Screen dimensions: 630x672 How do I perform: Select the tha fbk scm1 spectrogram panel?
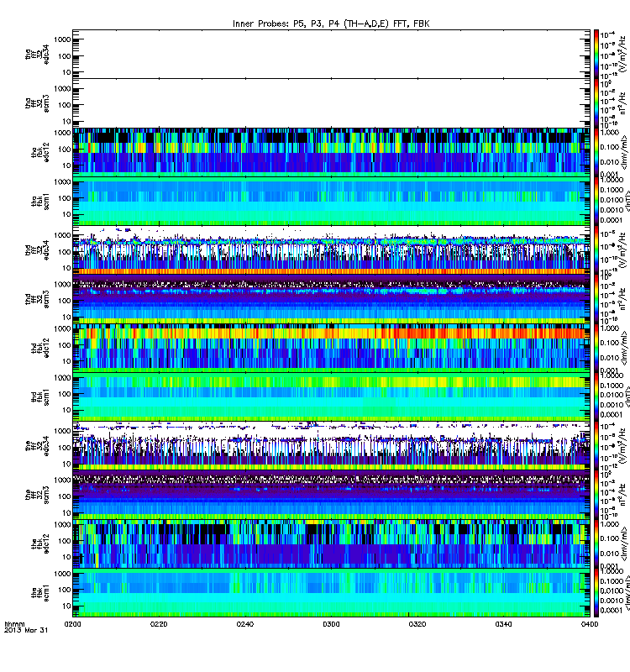tap(331, 201)
